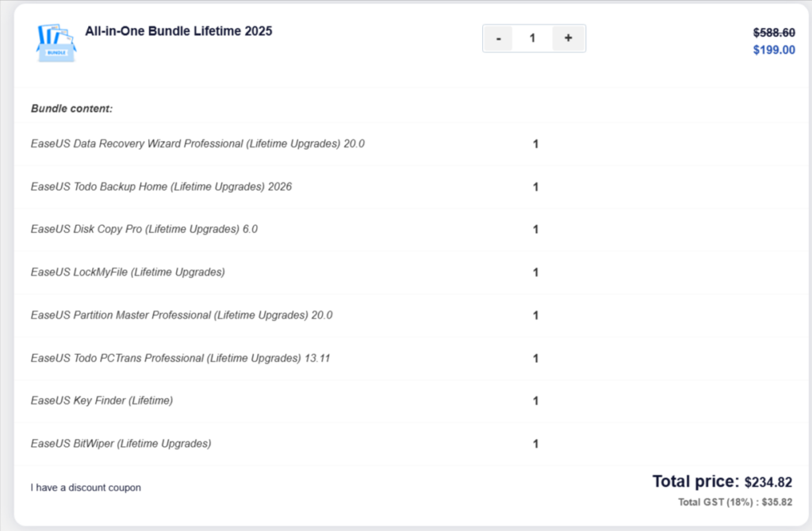
Task: Click quantity 1 in Disk Copy Pro row
Action: pos(535,230)
